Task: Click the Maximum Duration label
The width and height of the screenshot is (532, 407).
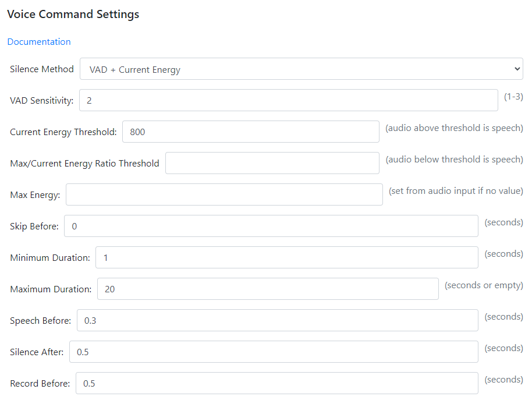Action: click(x=51, y=289)
